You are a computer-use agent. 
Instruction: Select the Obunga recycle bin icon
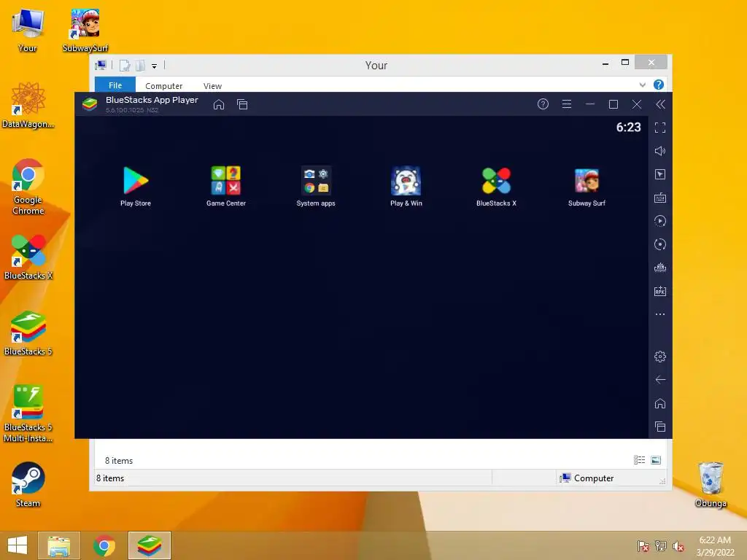[711, 484]
